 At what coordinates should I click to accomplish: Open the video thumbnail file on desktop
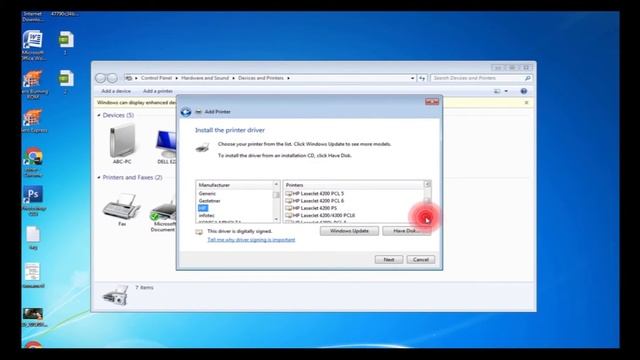33,317
